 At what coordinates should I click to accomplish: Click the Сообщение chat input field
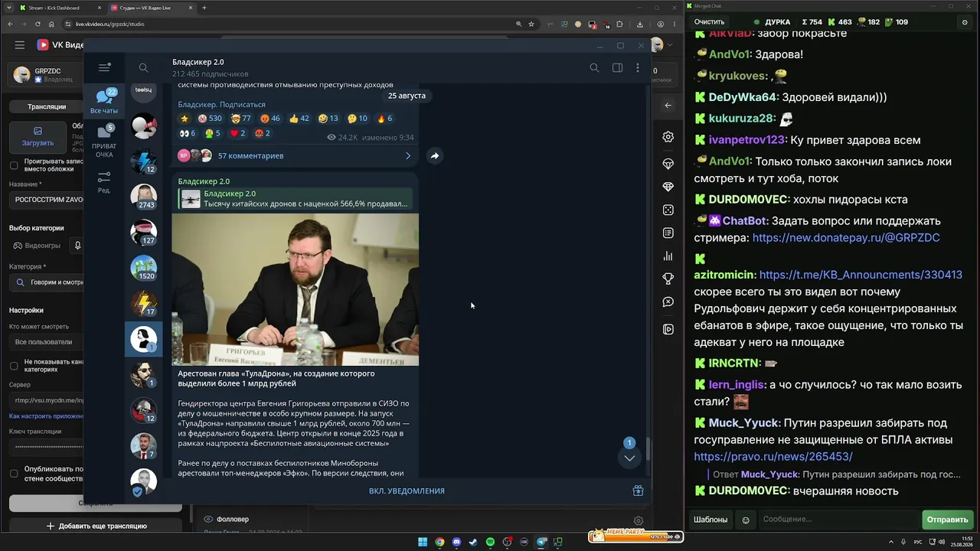pyautogui.click(x=838, y=520)
